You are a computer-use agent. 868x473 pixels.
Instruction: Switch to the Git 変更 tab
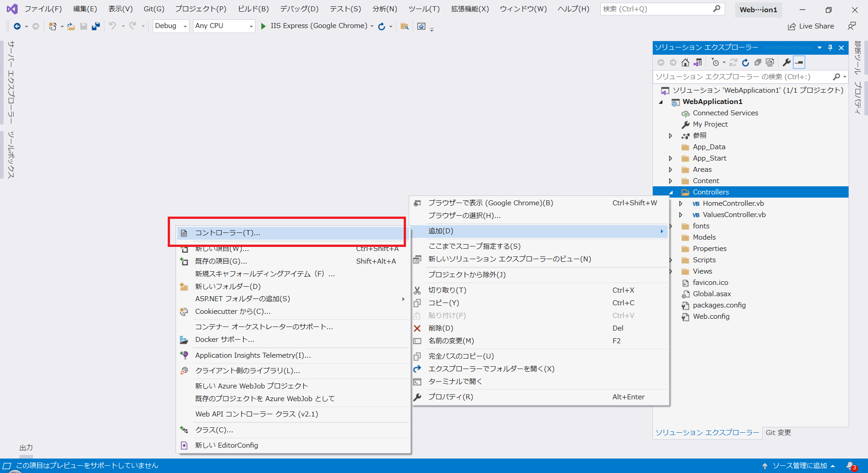778,432
